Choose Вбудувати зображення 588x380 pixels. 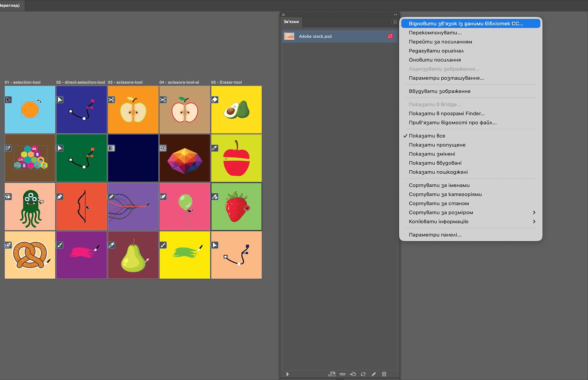point(471,91)
